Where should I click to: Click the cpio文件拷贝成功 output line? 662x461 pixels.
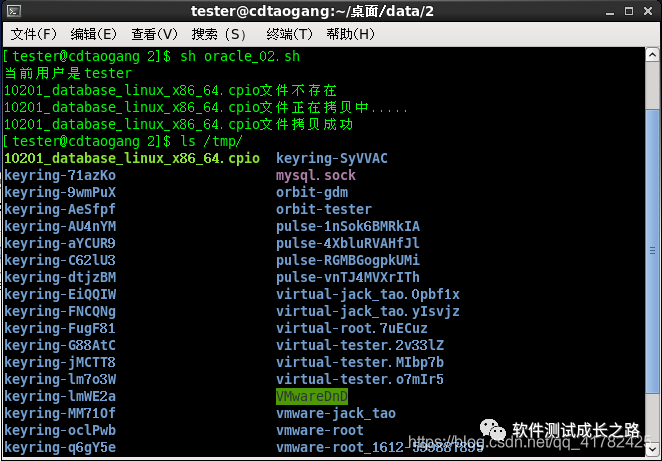pyautogui.click(x=178, y=124)
